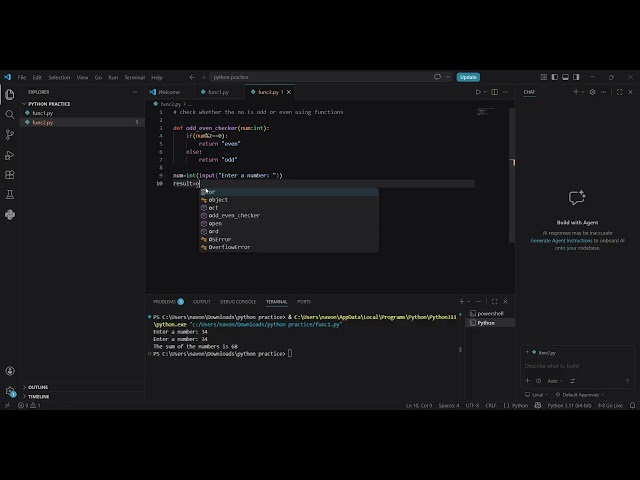Click Go Live in status bar
This screenshot has height=480, width=640.
click(610, 405)
